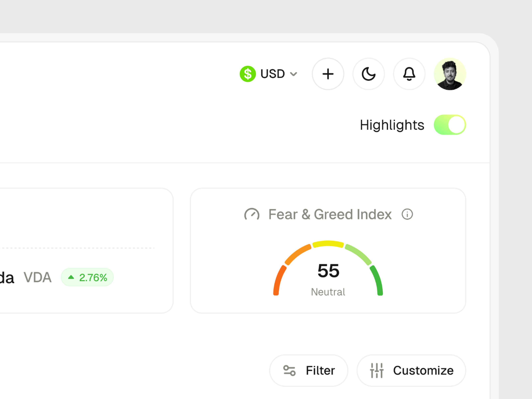Enable dark mode with the moon icon
Screen dimensions: 532x399
click(x=368, y=74)
